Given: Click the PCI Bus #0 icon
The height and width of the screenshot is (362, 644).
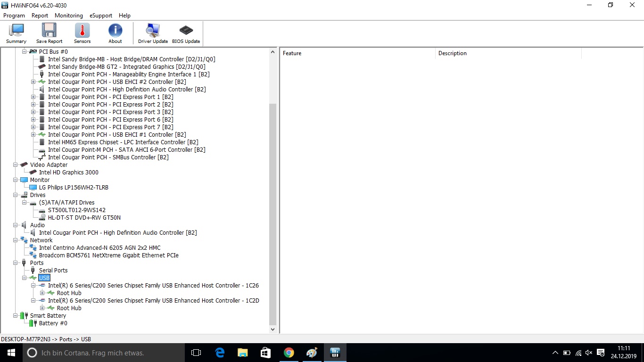Looking at the screenshot, I should click(x=33, y=52).
